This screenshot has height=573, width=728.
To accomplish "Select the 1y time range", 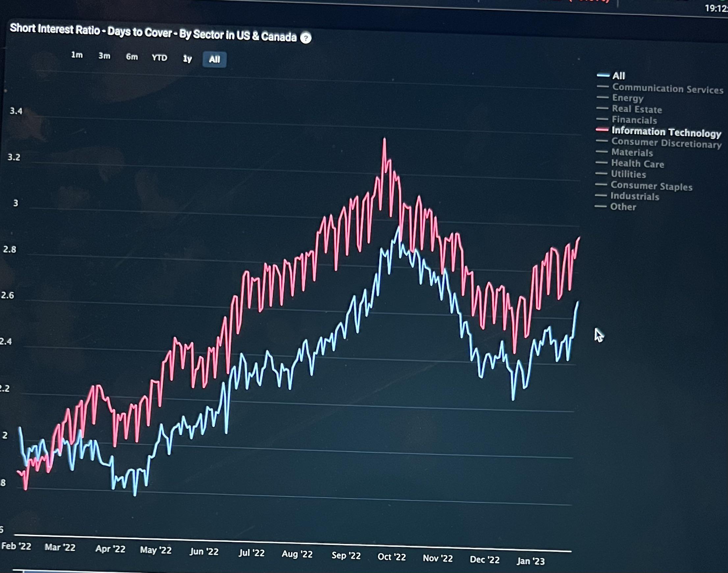I will coord(187,59).
